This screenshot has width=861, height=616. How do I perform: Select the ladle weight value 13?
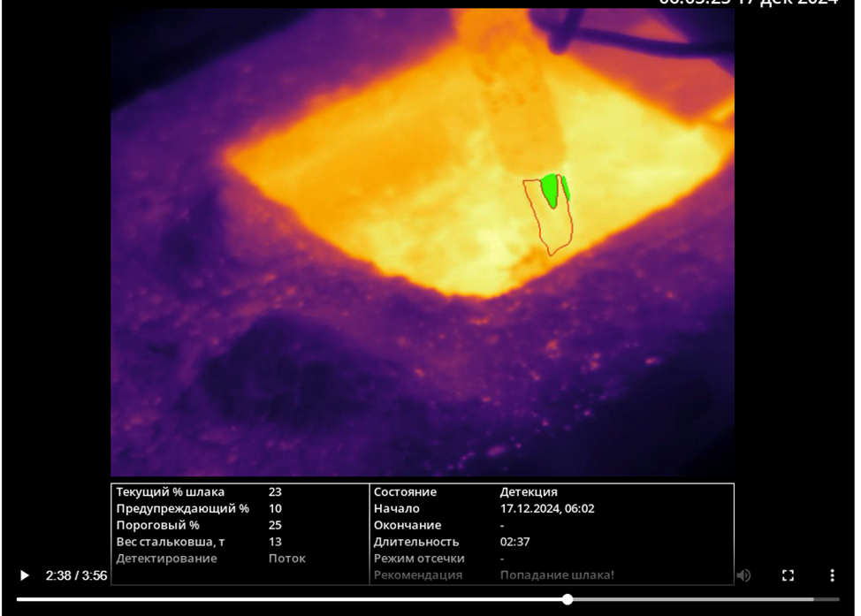tap(275, 542)
